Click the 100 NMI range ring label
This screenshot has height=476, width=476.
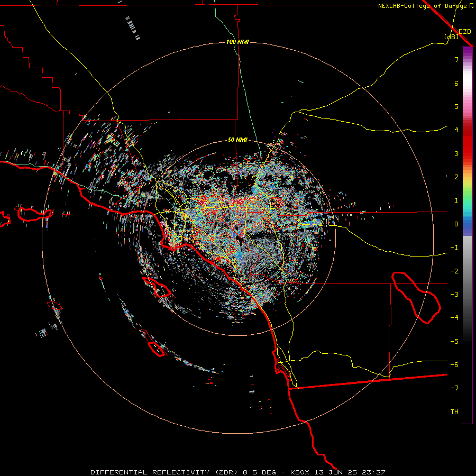click(x=237, y=42)
